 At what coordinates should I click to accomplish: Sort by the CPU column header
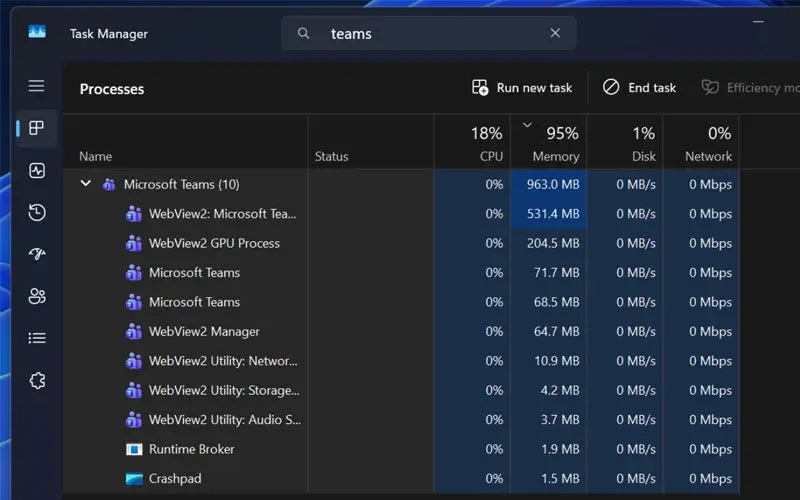[x=472, y=143]
